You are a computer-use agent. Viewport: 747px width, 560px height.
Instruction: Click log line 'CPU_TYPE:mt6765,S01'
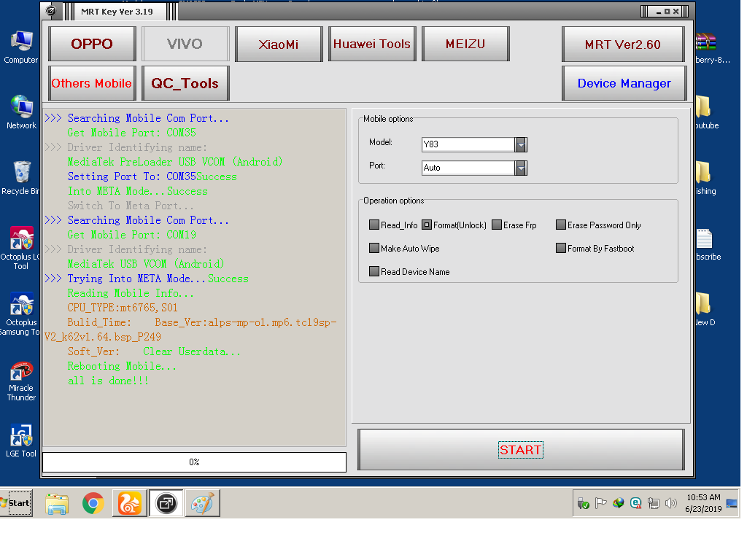coord(123,308)
